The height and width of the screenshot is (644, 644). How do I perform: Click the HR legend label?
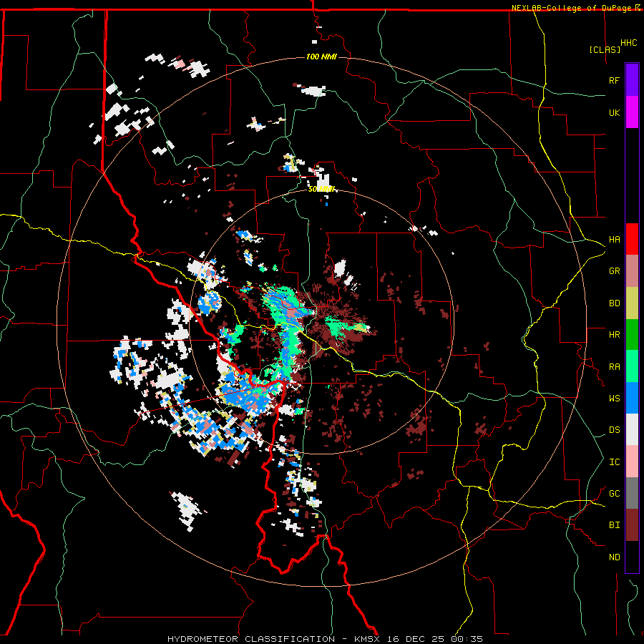coord(614,335)
